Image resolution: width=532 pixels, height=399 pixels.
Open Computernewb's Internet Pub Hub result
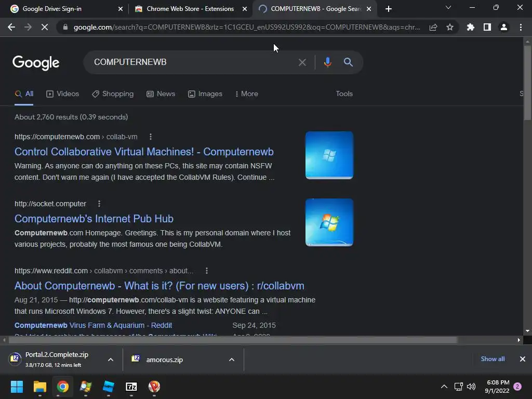(x=94, y=219)
